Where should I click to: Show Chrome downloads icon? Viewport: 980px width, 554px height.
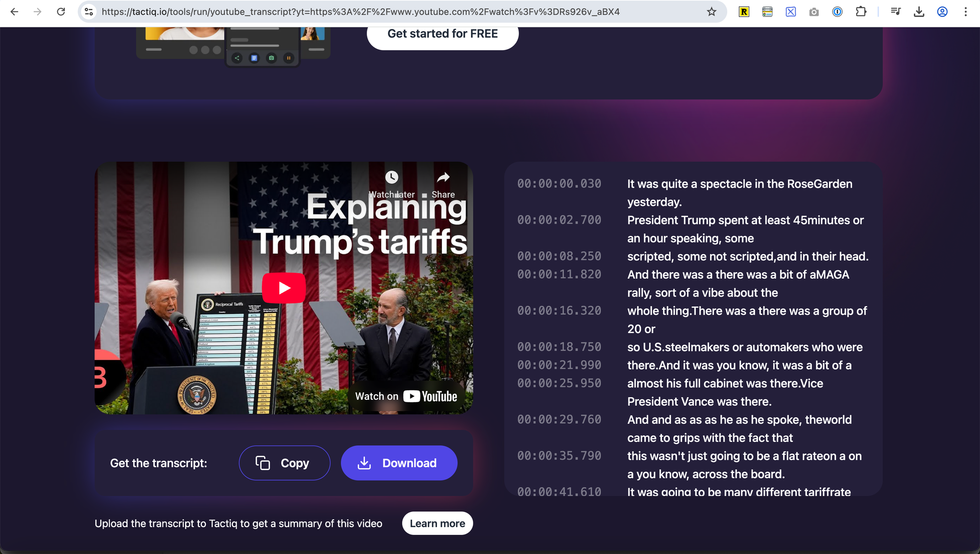click(x=919, y=12)
